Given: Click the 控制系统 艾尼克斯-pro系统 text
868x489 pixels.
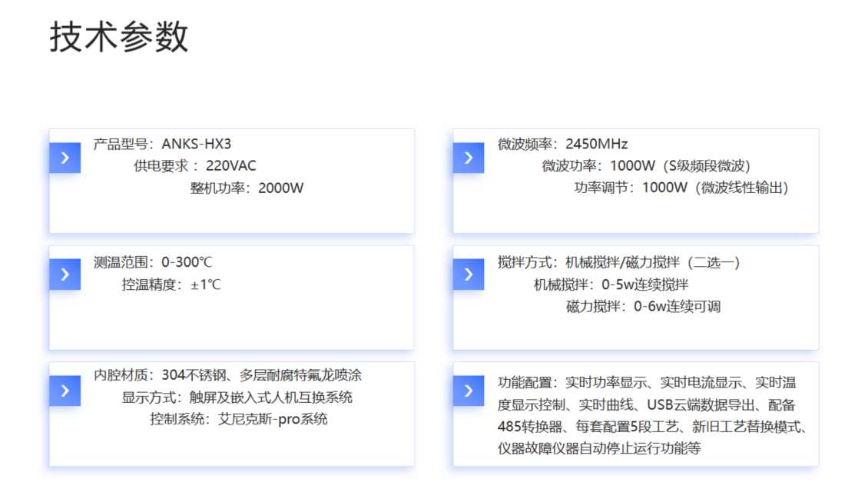Looking at the screenshot, I should pos(239,419).
